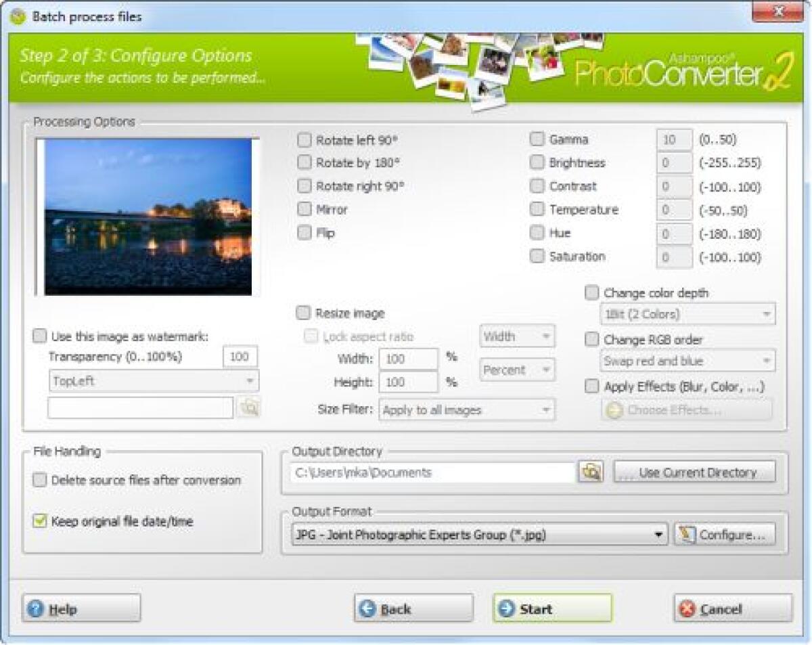The height and width of the screenshot is (645, 812).
Task: Browse for an output directory using magnifier icon
Action: click(590, 472)
